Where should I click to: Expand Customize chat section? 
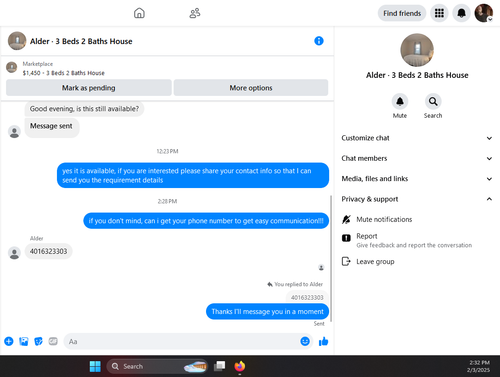coord(417,138)
